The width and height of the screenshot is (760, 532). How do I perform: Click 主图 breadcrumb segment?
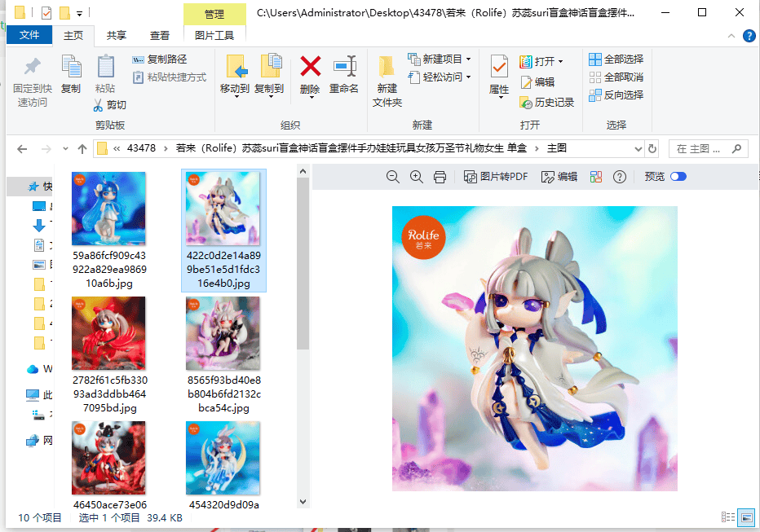(556, 148)
